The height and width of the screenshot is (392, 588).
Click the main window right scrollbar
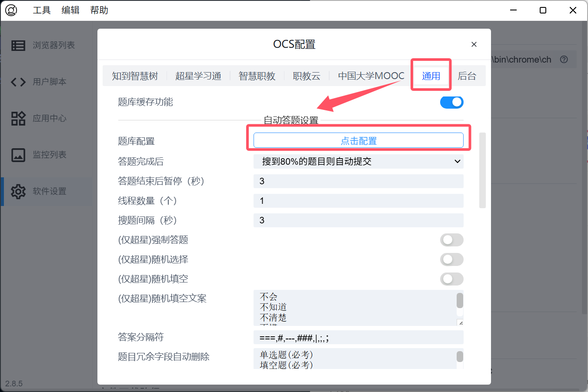coord(585,167)
